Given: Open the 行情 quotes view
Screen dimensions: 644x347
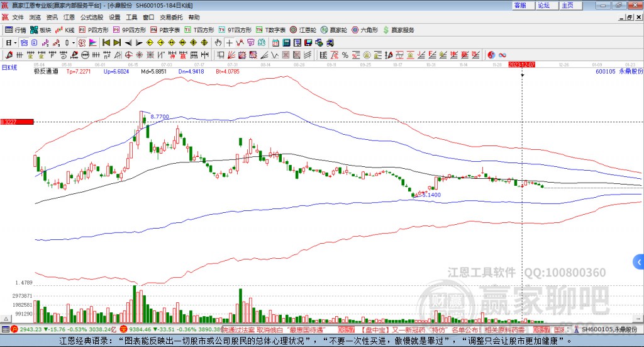Looking at the screenshot, I should coord(15,30).
